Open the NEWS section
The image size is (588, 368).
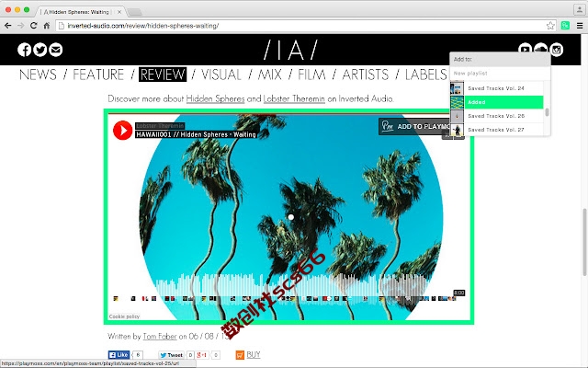tap(38, 75)
